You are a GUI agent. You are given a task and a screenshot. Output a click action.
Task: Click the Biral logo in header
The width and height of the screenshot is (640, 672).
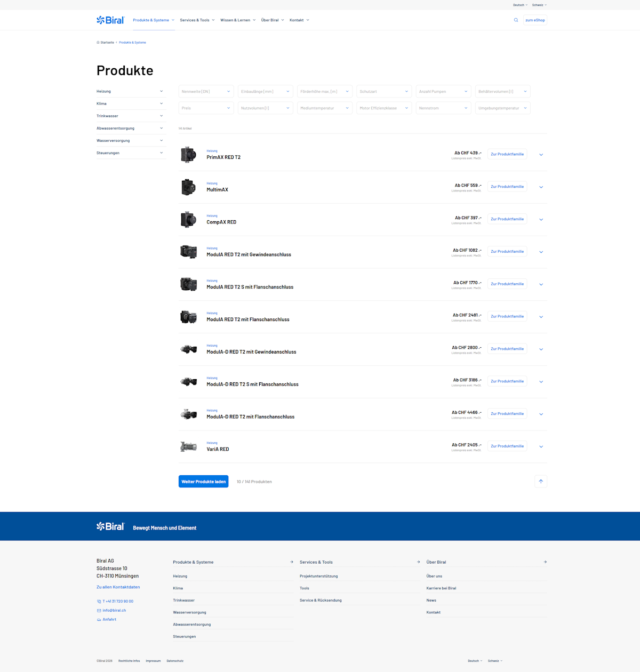pos(110,20)
